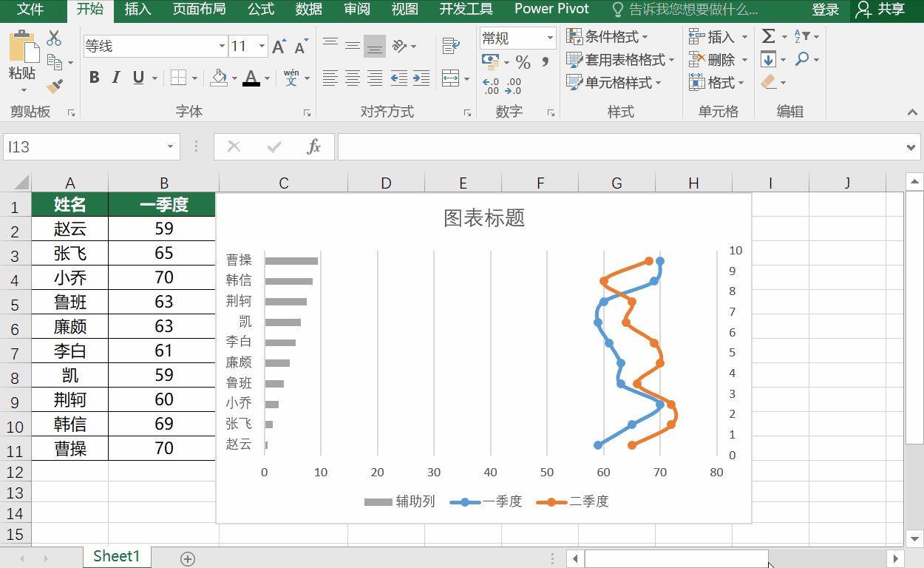The image size is (924, 568).
Task: Switch to the 数据 tab
Action: pyautogui.click(x=309, y=10)
